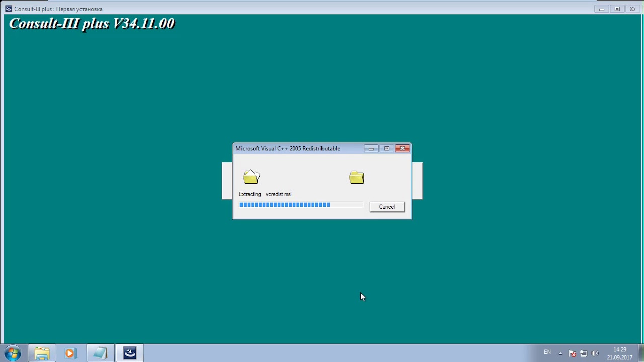Launch Windows Media Player from taskbar

70,353
